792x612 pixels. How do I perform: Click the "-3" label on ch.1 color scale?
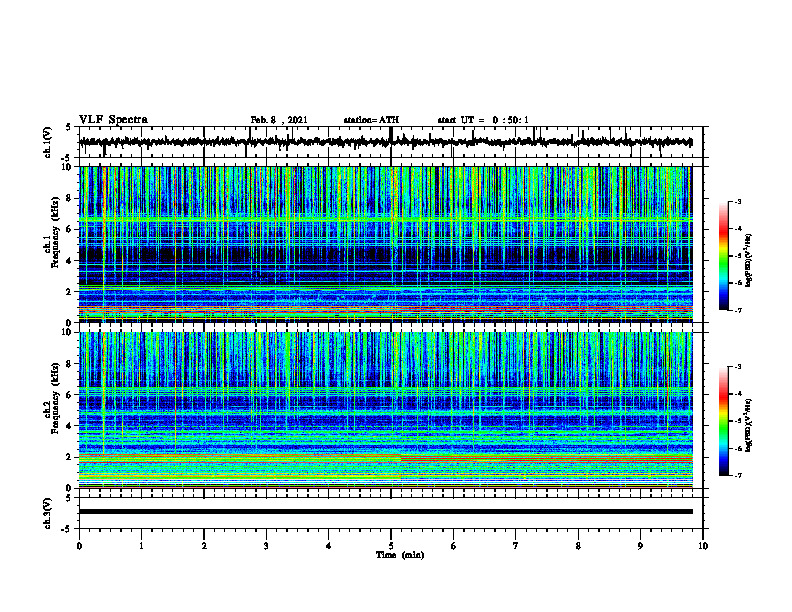(737, 201)
